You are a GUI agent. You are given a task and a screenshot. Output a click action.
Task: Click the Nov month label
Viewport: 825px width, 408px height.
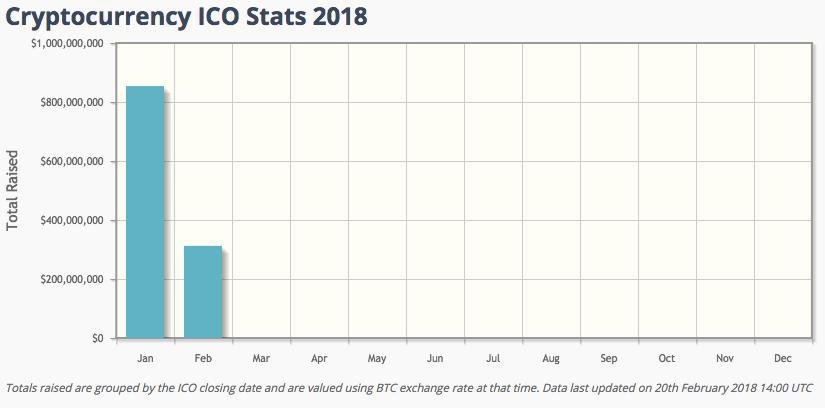pyautogui.click(x=725, y=358)
